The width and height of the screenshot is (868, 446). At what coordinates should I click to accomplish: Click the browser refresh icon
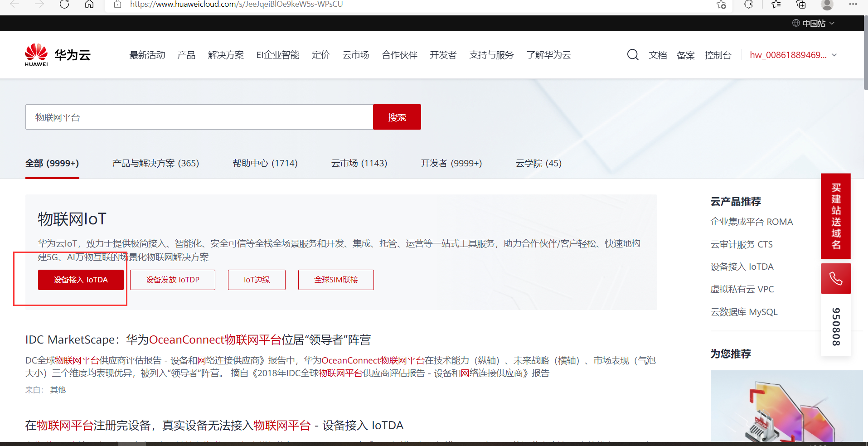[x=64, y=5]
